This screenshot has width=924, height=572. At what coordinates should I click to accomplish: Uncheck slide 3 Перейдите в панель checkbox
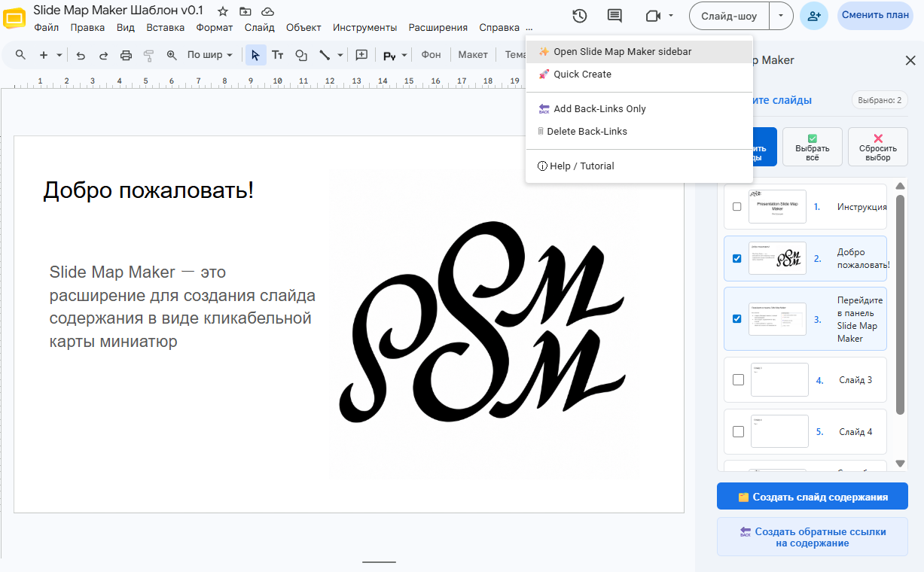(736, 318)
